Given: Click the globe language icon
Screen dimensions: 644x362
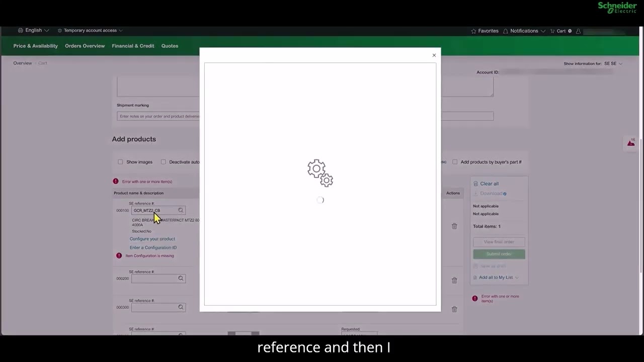Looking at the screenshot, I should click(21, 30).
